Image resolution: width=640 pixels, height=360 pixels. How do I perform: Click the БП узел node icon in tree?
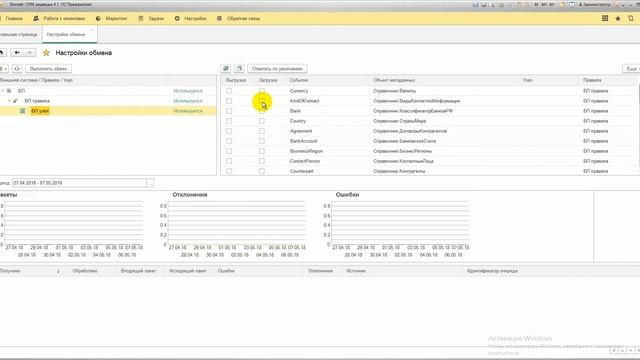tap(23, 111)
